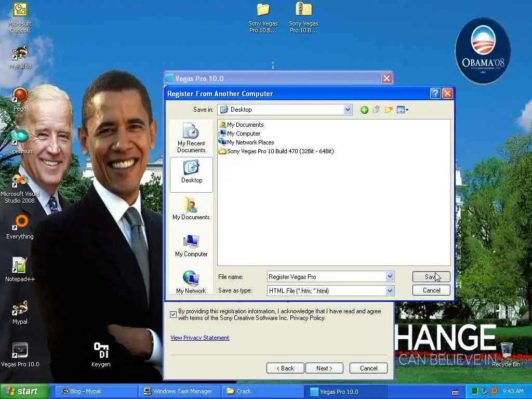
Task: Switch to Windows Task Manager taskbar item
Action: pyautogui.click(x=179, y=391)
